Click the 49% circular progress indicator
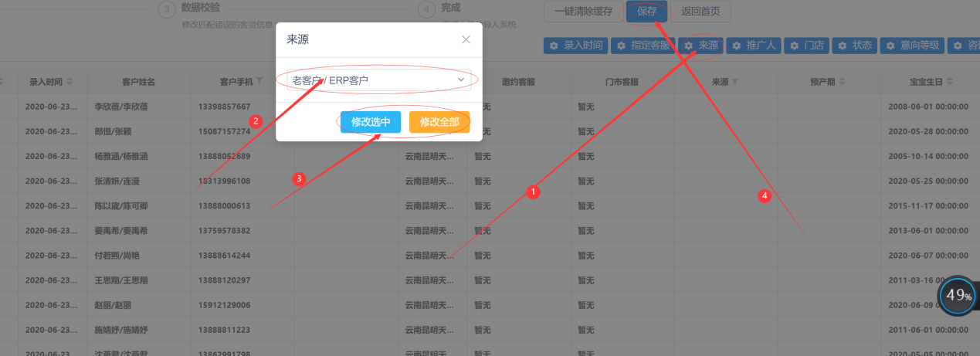Screen dimensions: 980x356 tap(958, 296)
